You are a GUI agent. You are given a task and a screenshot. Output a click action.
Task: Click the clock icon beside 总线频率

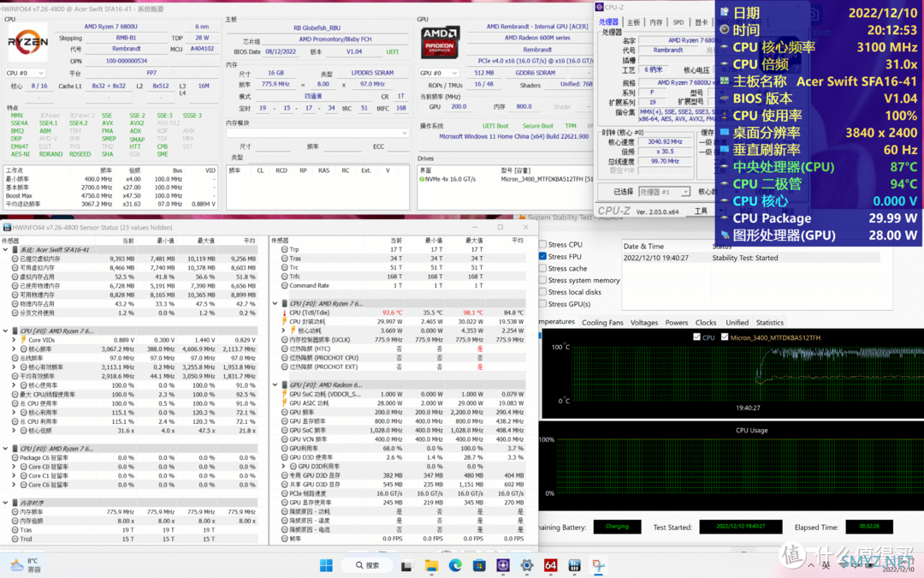point(15,358)
